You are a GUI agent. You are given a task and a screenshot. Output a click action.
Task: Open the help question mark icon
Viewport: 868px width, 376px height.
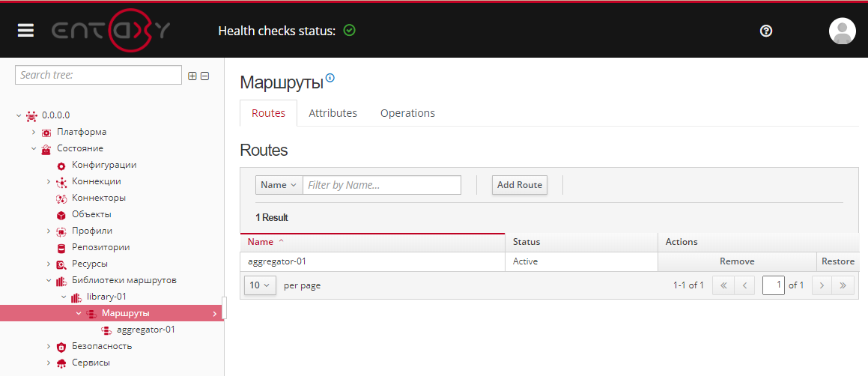tap(765, 31)
